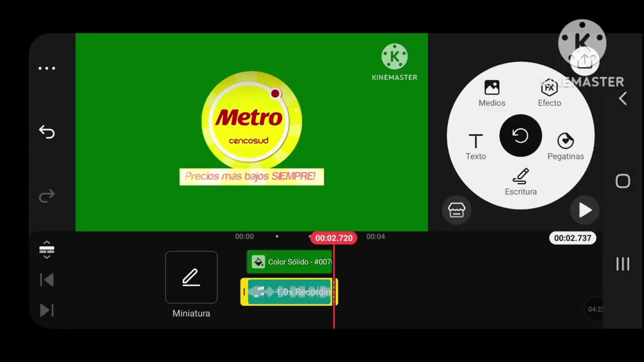Image resolution: width=644 pixels, height=362 pixels.
Task: Jump to the start of the timeline
Action: [x=46, y=280]
